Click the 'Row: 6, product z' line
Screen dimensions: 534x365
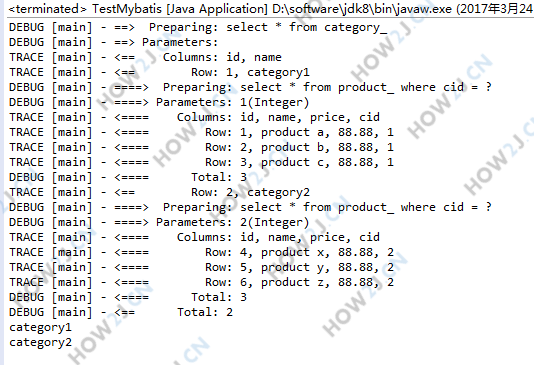click(201, 282)
